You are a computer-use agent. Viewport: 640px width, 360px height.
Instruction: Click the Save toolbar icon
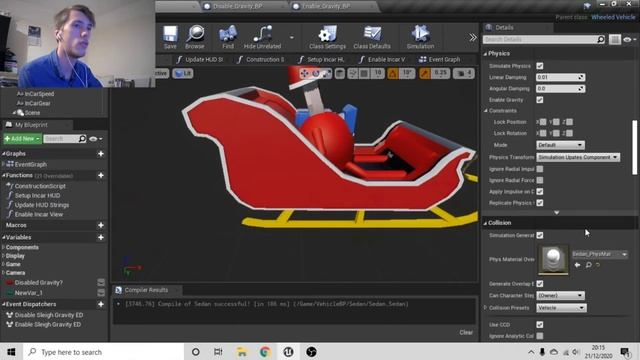(x=170, y=37)
